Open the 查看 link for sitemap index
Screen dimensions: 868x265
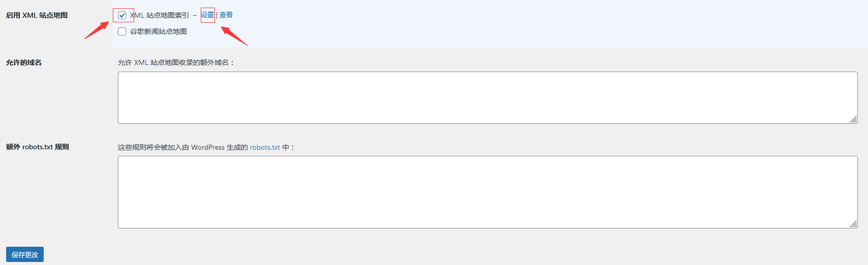click(226, 15)
